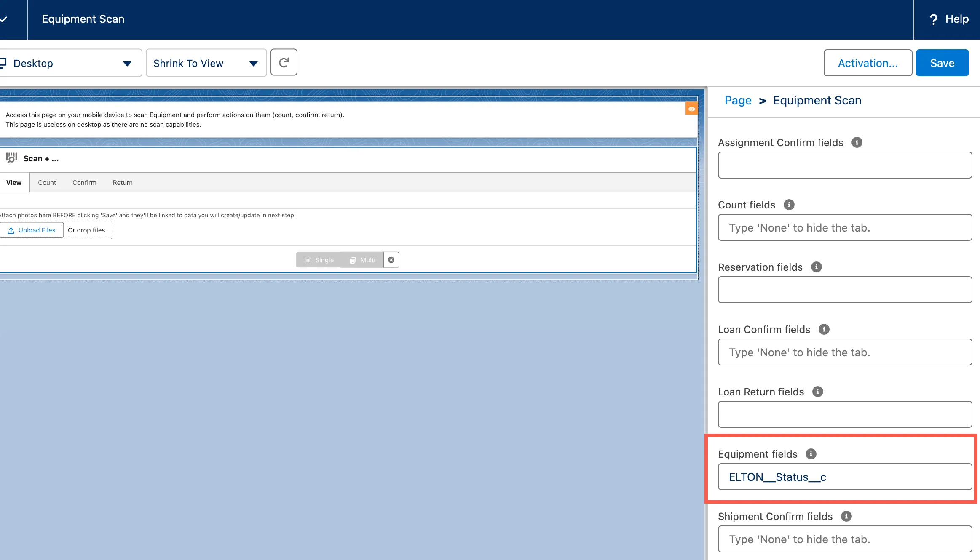Click info icon next to Count fields

pos(789,205)
